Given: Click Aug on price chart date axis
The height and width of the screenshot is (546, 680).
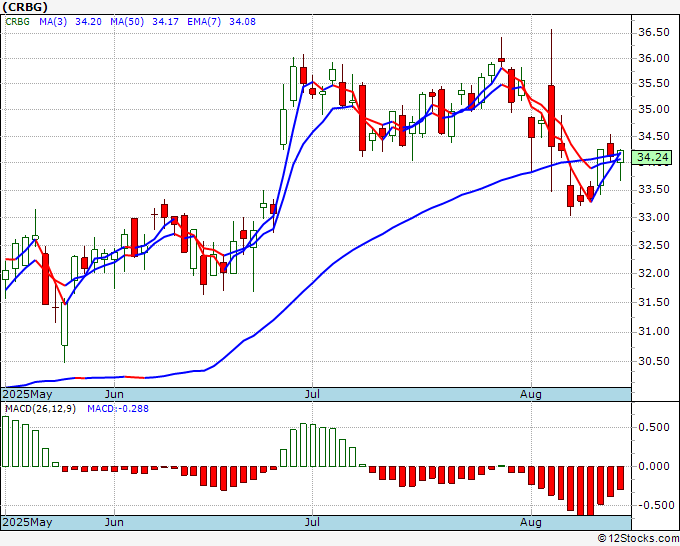Looking at the screenshot, I should tap(531, 394).
